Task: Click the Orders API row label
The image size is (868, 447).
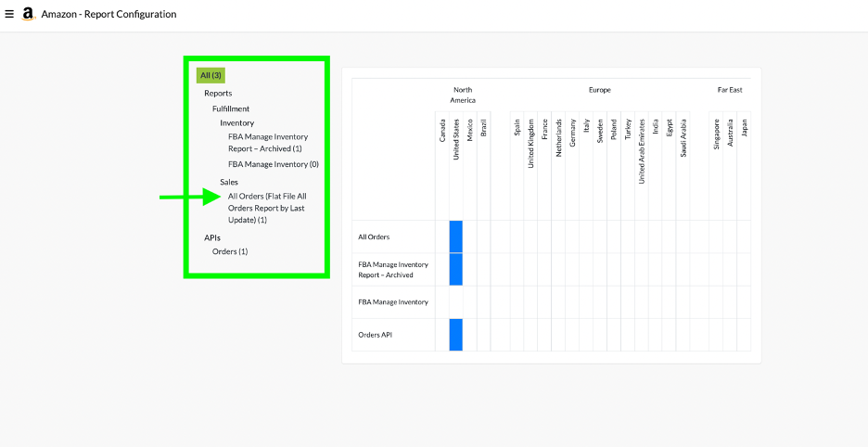Action: click(376, 335)
